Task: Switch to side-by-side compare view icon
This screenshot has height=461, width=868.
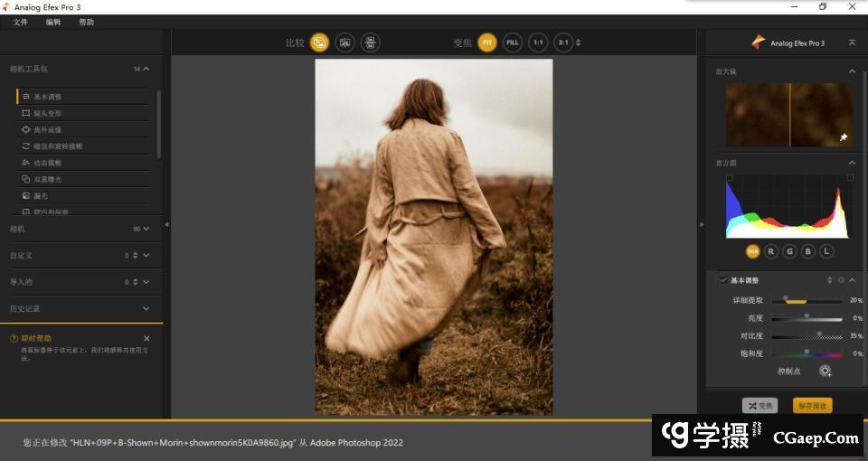Action: [370, 42]
